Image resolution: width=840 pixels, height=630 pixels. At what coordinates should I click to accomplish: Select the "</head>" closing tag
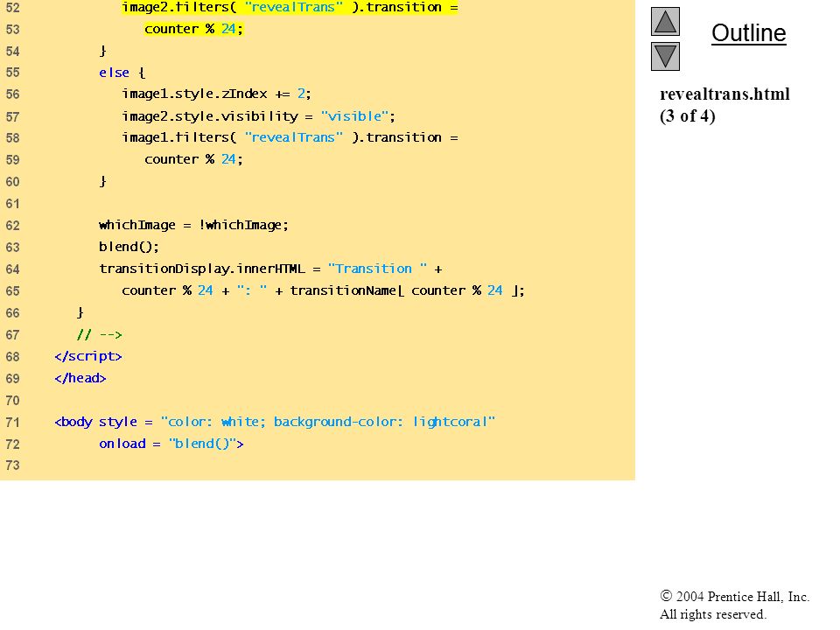pos(80,378)
